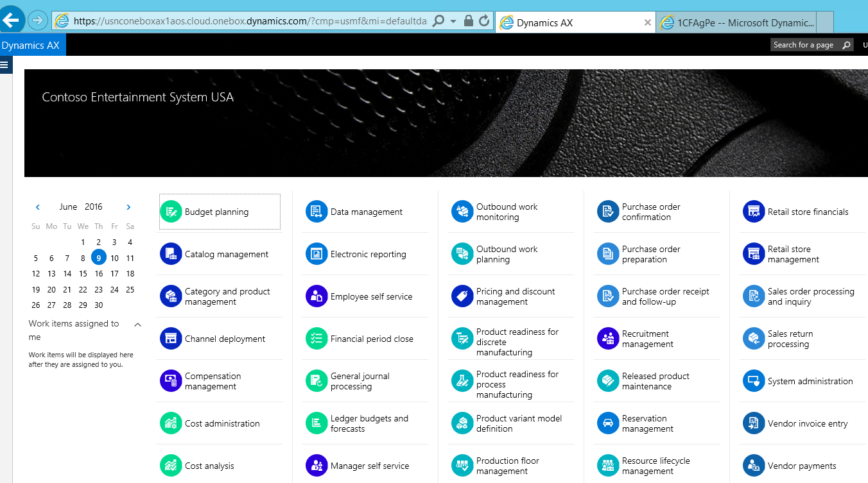Go to the previous month in calendar
868x483 pixels.
38,207
